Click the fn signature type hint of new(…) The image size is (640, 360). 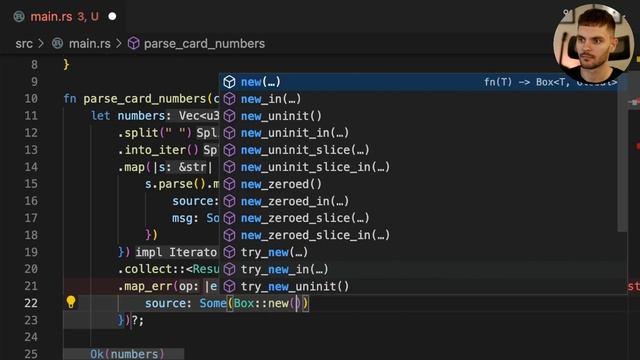click(551, 82)
